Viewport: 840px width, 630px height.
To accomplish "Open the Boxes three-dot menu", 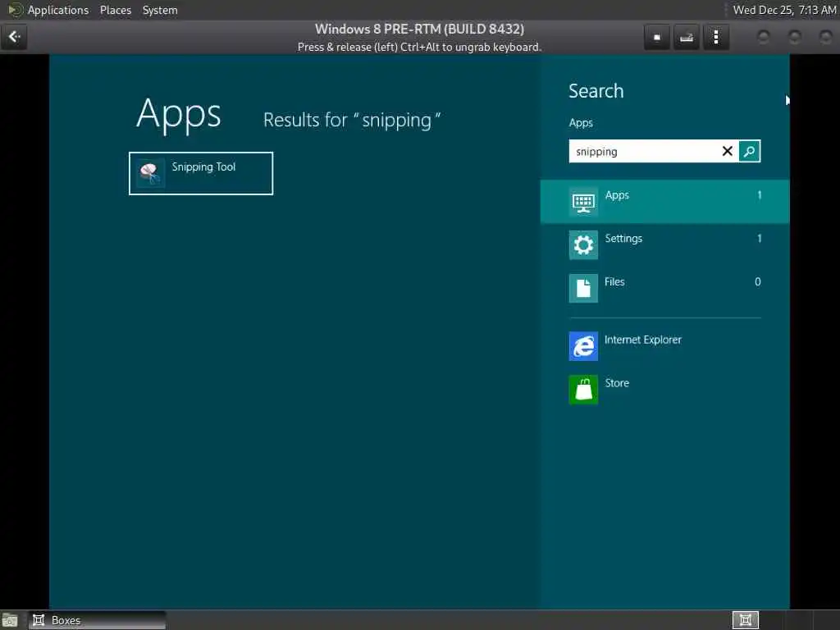I will click(715, 38).
